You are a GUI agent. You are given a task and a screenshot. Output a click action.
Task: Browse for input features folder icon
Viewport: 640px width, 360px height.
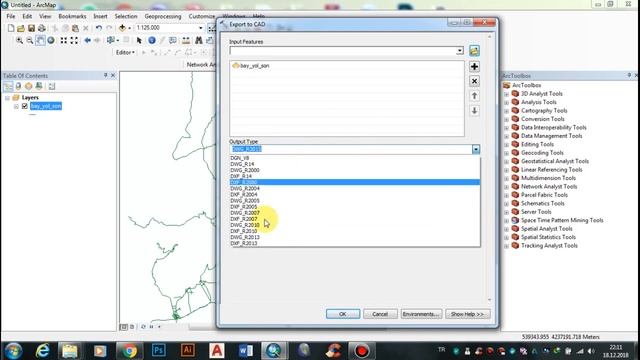tap(474, 51)
